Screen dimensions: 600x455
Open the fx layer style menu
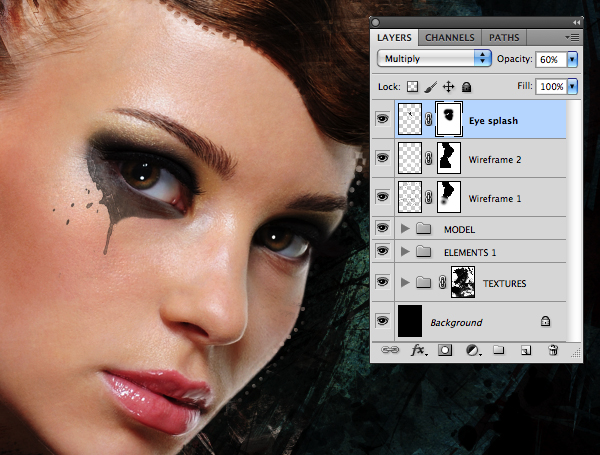[418, 350]
